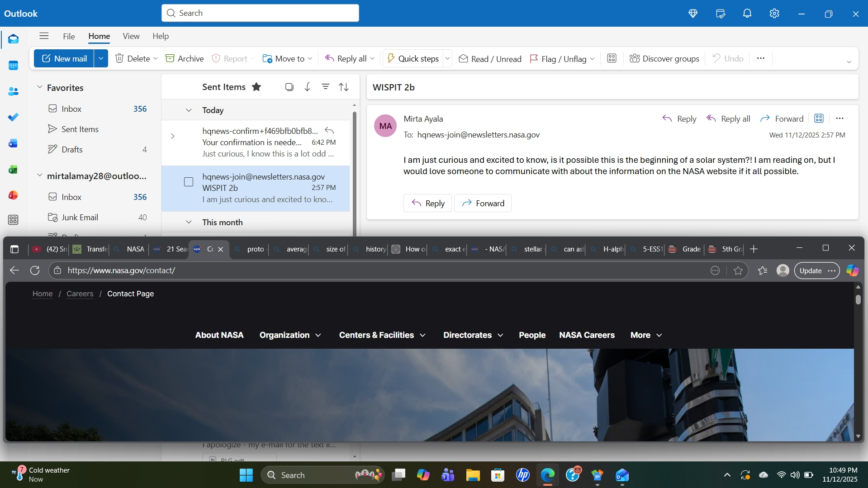Open People menu item on NASA page
The width and height of the screenshot is (868, 488).
pyautogui.click(x=532, y=335)
